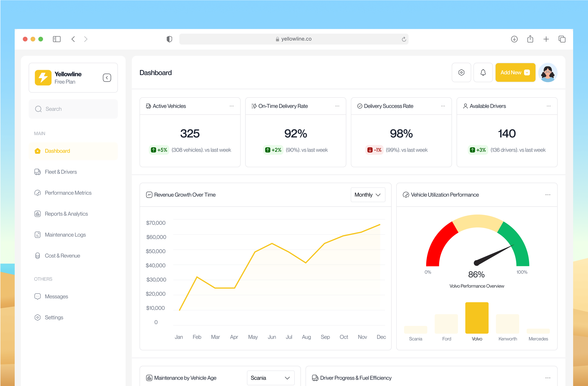Click the Free Plan text
588x386 pixels.
pyautogui.click(x=65, y=82)
